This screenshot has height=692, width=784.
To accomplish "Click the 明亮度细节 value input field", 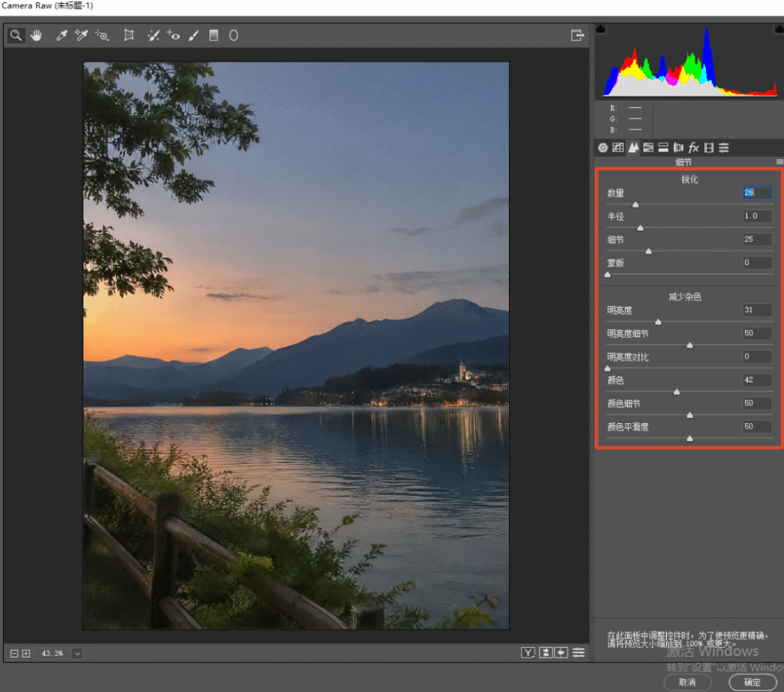I will click(x=757, y=333).
